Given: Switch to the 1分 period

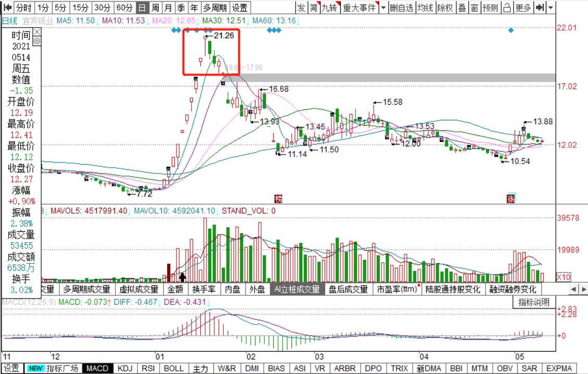Looking at the screenshot, I should tap(44, 7).
